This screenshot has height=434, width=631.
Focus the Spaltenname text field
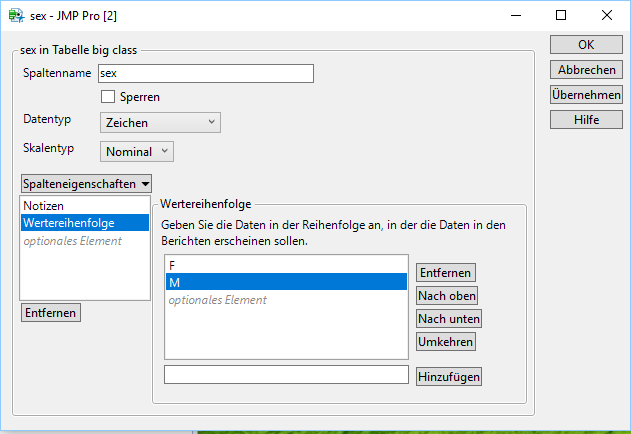click(x=206, y=73)
